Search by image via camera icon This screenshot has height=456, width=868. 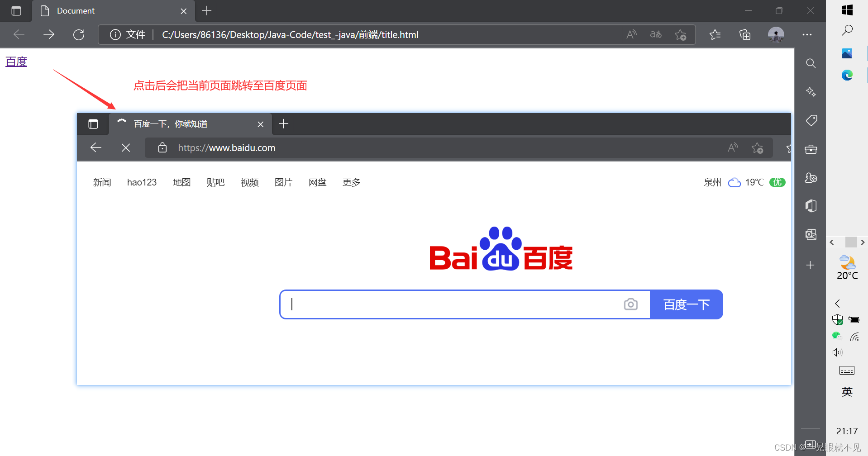(x=630, y=304)
